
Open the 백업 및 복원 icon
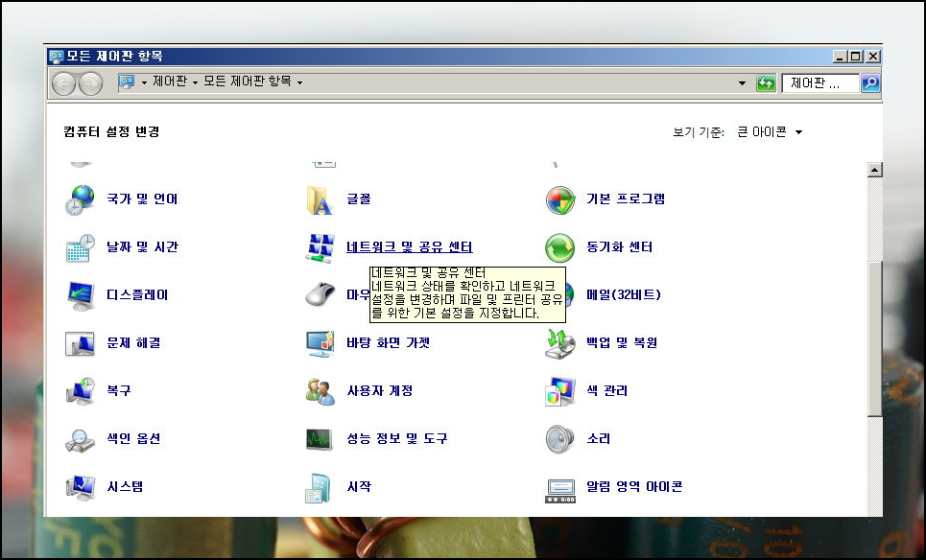559,343
